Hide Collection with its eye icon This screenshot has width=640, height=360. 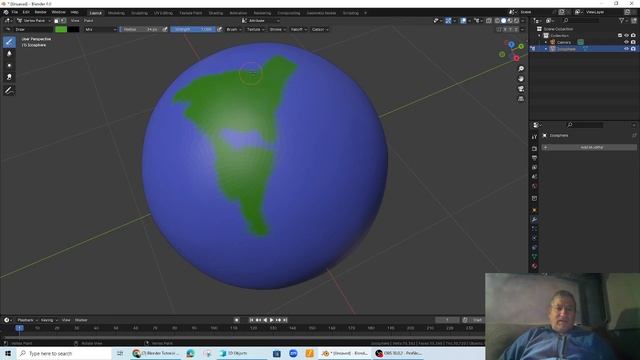click(627, 36)
